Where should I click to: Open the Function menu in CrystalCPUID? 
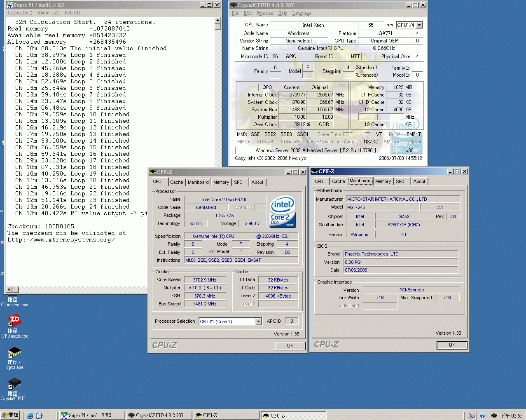[265, 13]
